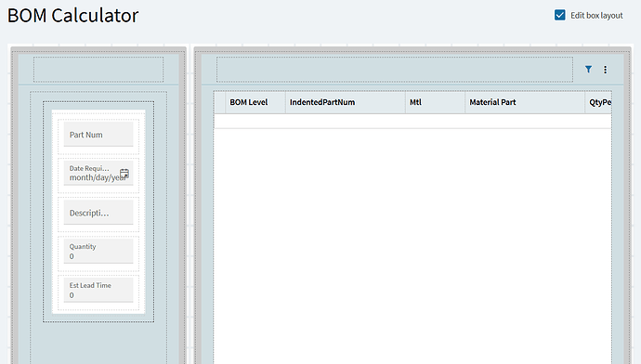Image resolution: width=641 pixels, height=364 pixels.
Task: Focus the Part Num input field
Action: [x=98, y=135]
